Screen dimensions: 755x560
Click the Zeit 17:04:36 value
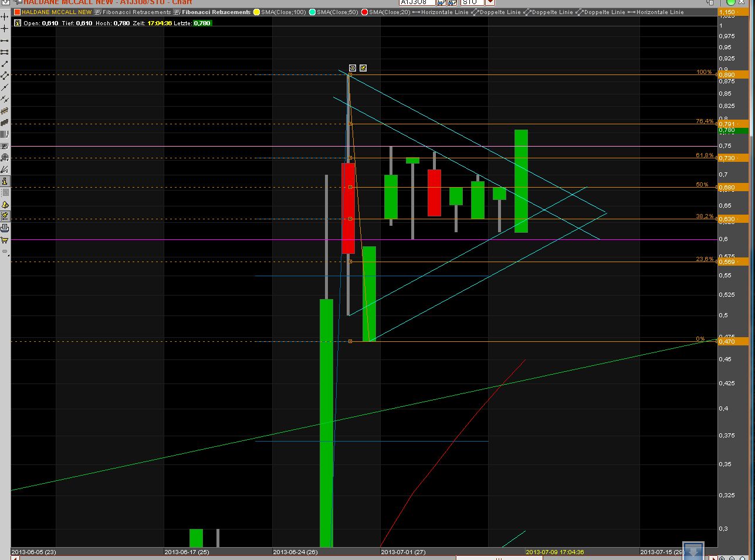(x=160, y=23)
